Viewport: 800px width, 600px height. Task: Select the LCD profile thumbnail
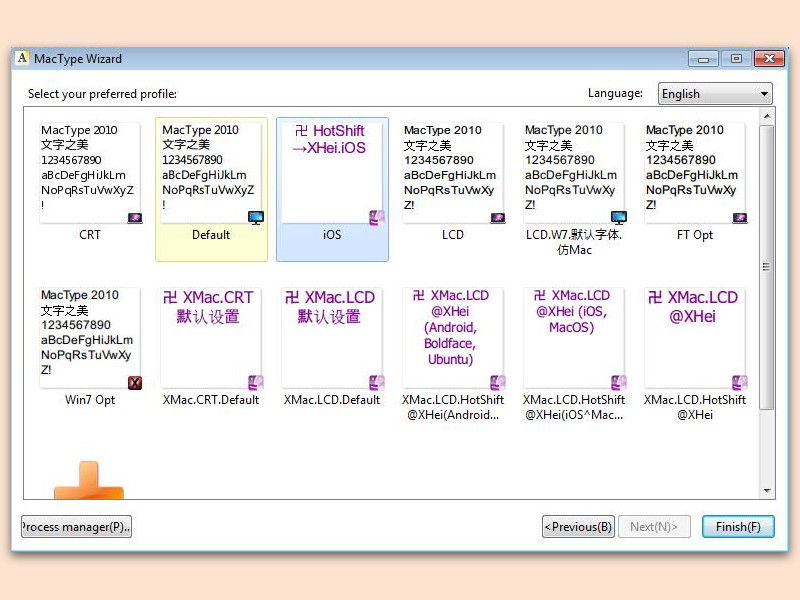[453, 172]
